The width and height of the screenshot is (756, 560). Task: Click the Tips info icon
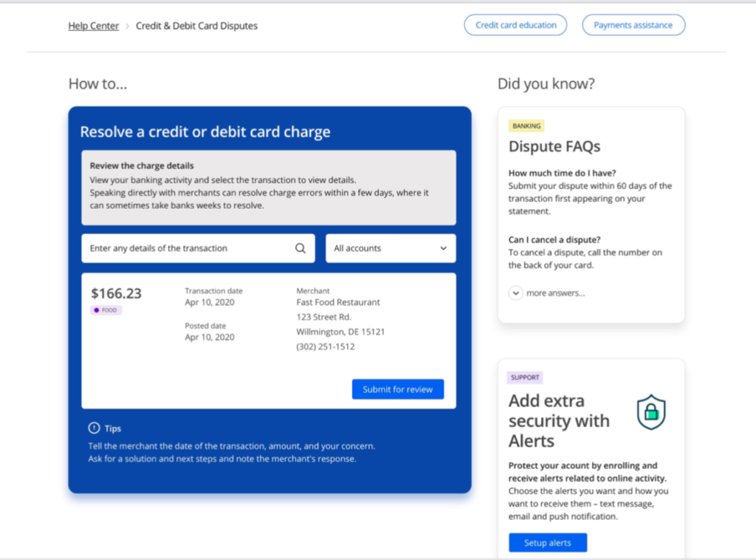click(94, 428)
